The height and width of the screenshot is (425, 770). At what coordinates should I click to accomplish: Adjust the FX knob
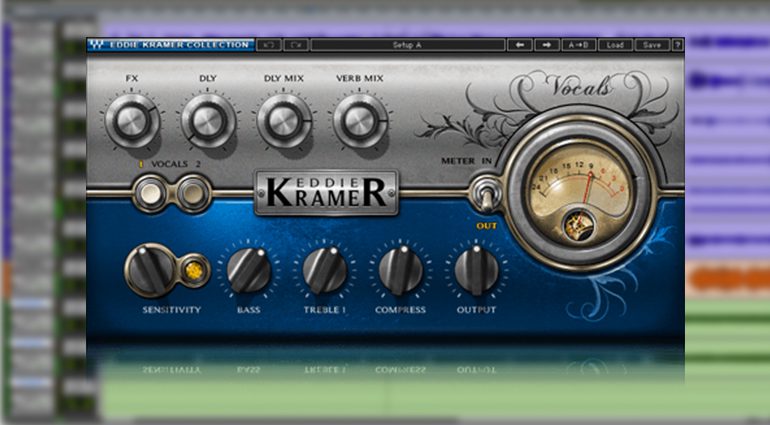click(x=132, y=120)
